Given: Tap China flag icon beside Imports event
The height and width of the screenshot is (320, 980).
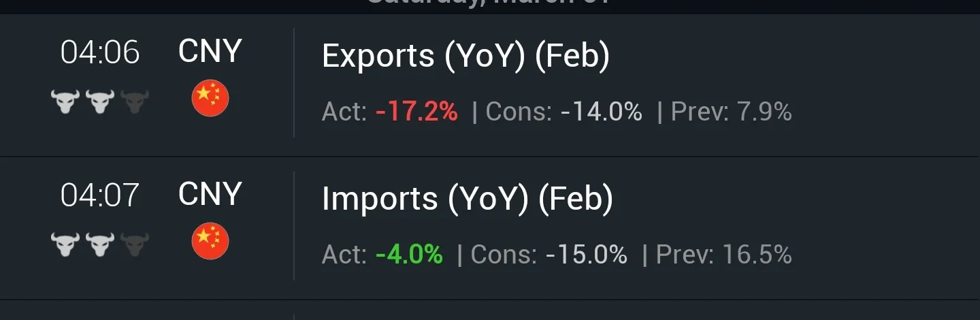Looking at the screenshot, I should (210, 242).
